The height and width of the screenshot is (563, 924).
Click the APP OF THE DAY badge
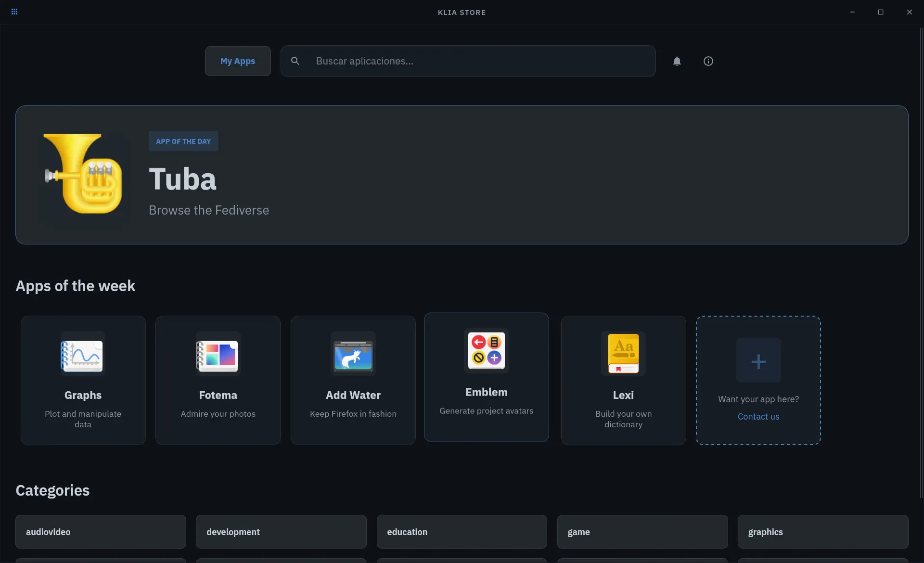183,141
